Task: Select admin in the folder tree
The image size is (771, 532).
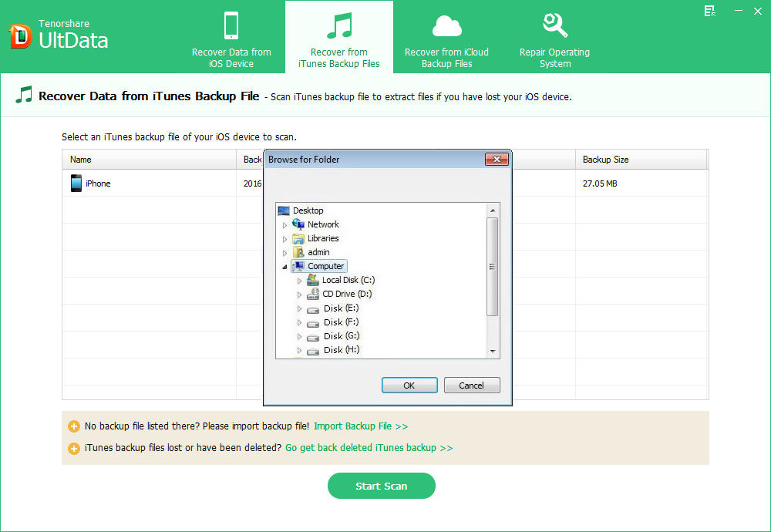Action: click(x=318, y=252)
